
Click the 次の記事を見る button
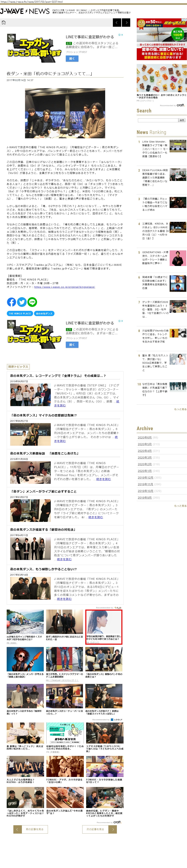(x=99, y=829)
